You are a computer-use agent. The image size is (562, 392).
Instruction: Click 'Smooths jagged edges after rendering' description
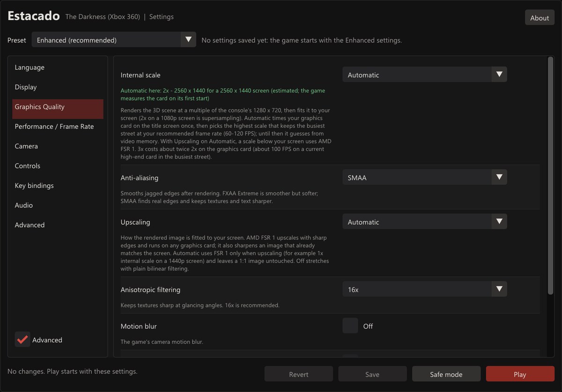[x=220, y=197]
